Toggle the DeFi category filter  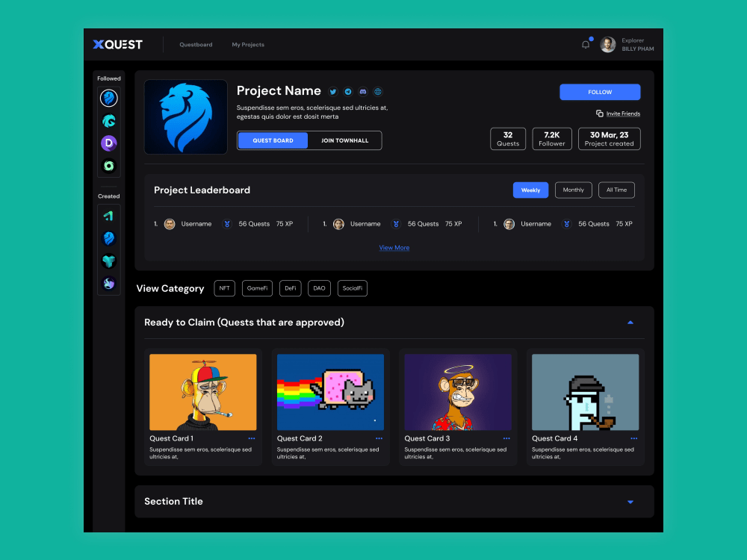pos(290,287)
